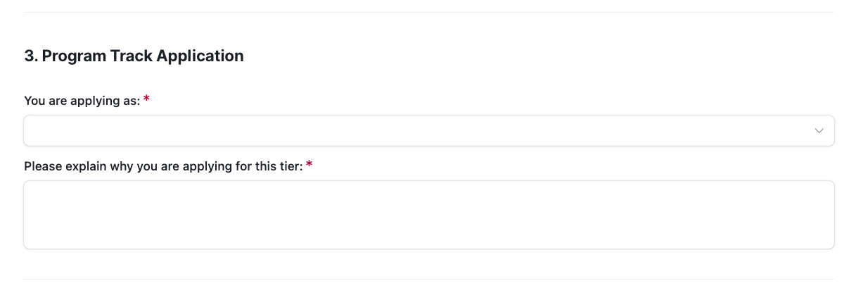Click the "You are applying as:" label
This screenshot has height=293, width=868.
click(82, 101)
